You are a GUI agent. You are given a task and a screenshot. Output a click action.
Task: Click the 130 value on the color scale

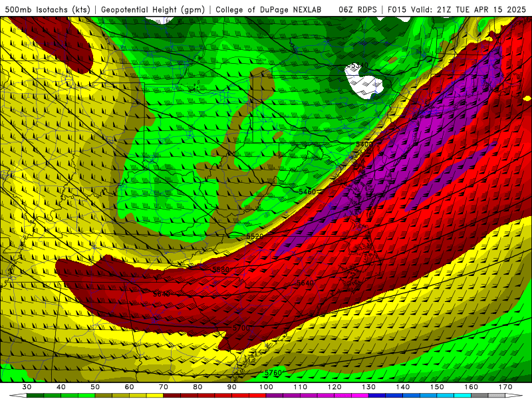(369, 387)
